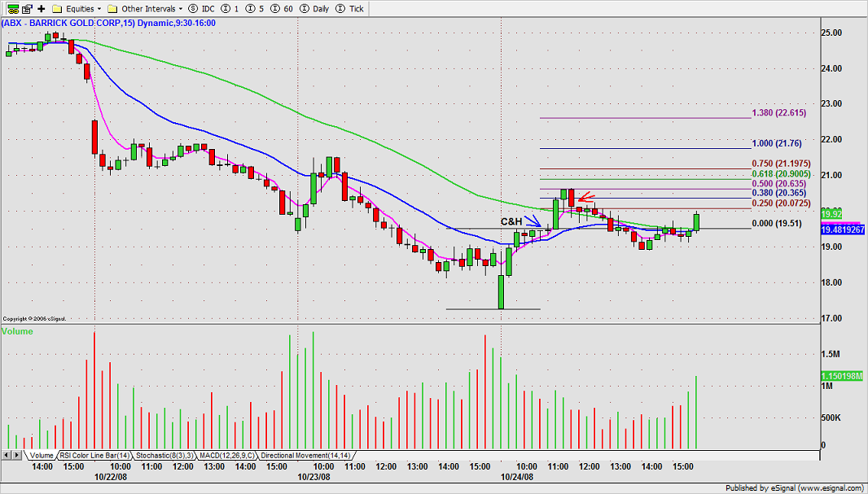Click the 0.500 (20.635) Fibonacci label

[778, 184]
